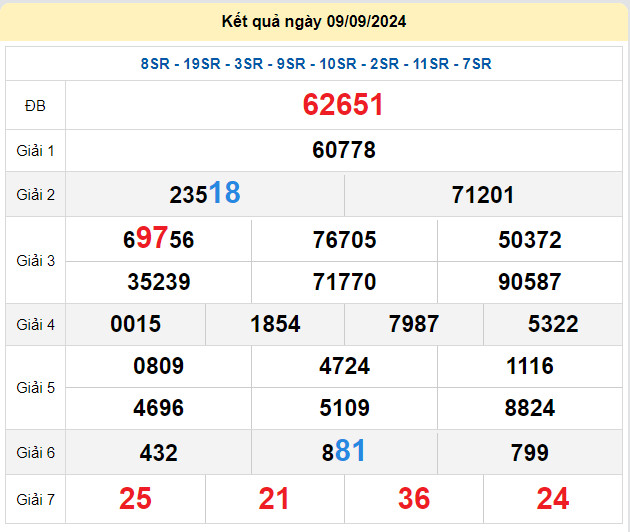Select Giải 2 number 71201

pyautogui.click(x=483, y=195)
